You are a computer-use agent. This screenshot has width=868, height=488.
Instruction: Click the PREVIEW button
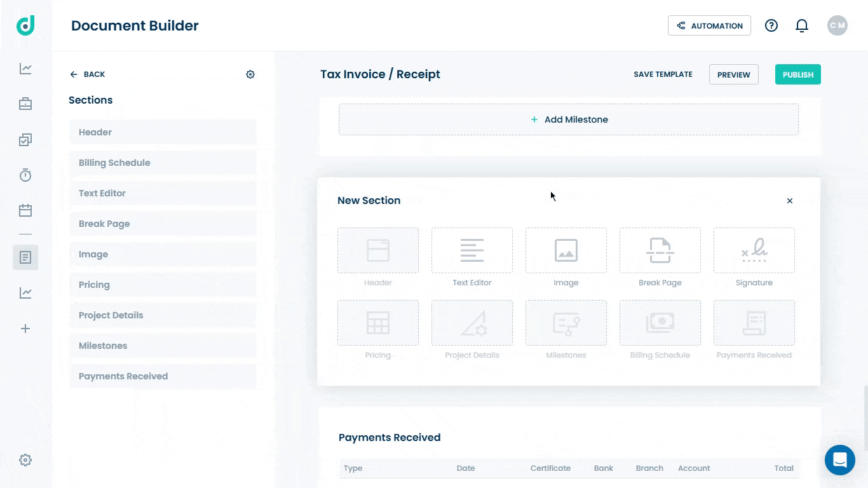[x=734, y=74]
